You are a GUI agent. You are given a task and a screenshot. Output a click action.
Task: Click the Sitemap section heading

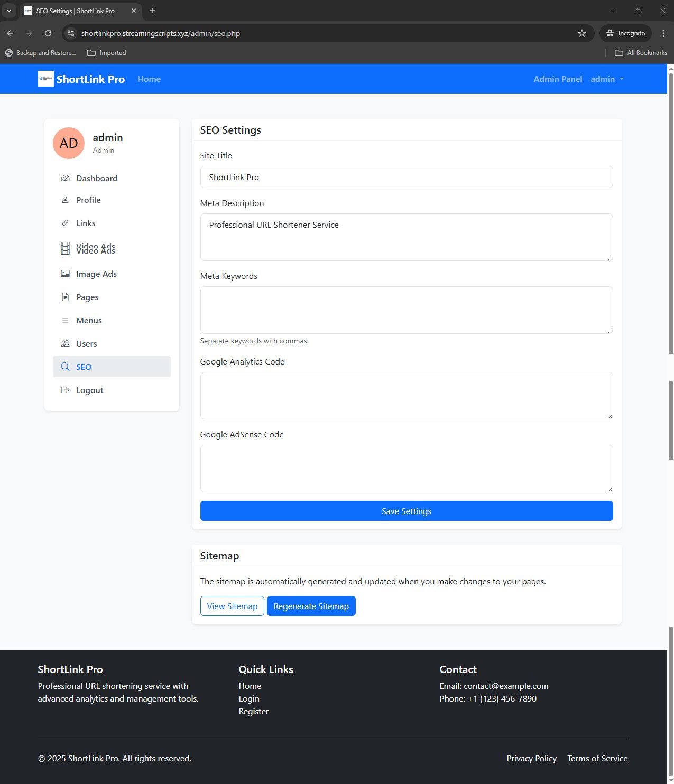click(x=219, y=556)
